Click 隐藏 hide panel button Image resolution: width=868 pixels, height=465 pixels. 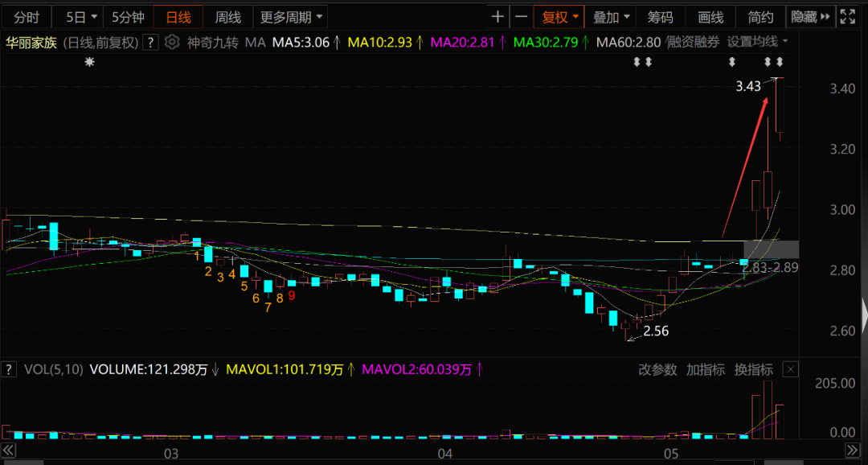[810, 17]
